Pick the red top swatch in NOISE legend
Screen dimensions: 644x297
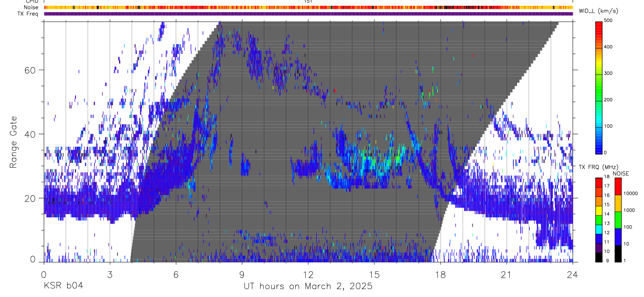[618, 186]
